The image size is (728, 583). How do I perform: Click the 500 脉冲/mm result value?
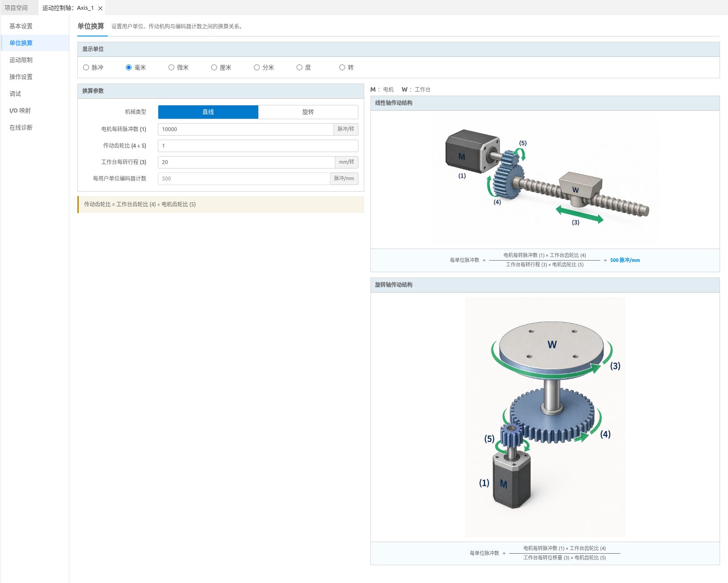pos(625,260)
